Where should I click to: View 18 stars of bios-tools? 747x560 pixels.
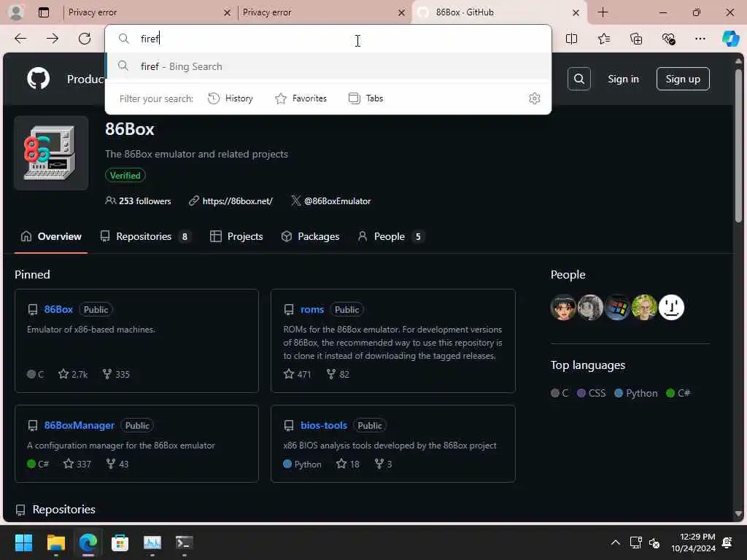348,463
